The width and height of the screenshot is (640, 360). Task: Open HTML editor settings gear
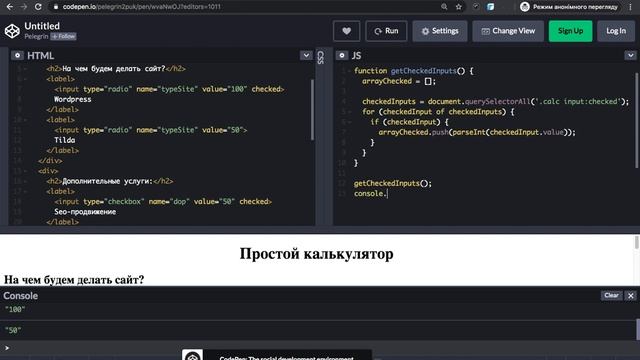17,56
